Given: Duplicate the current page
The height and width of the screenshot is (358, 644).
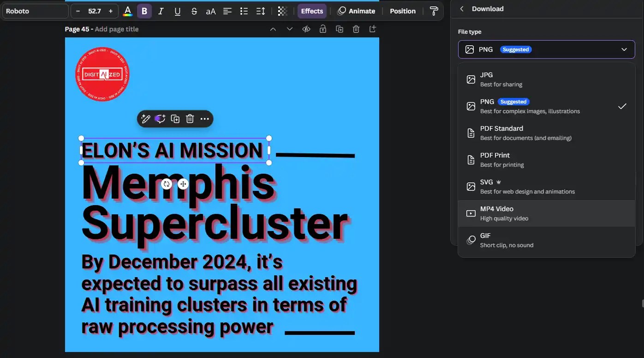Looking at the screenshot, I should pos(340,29).
